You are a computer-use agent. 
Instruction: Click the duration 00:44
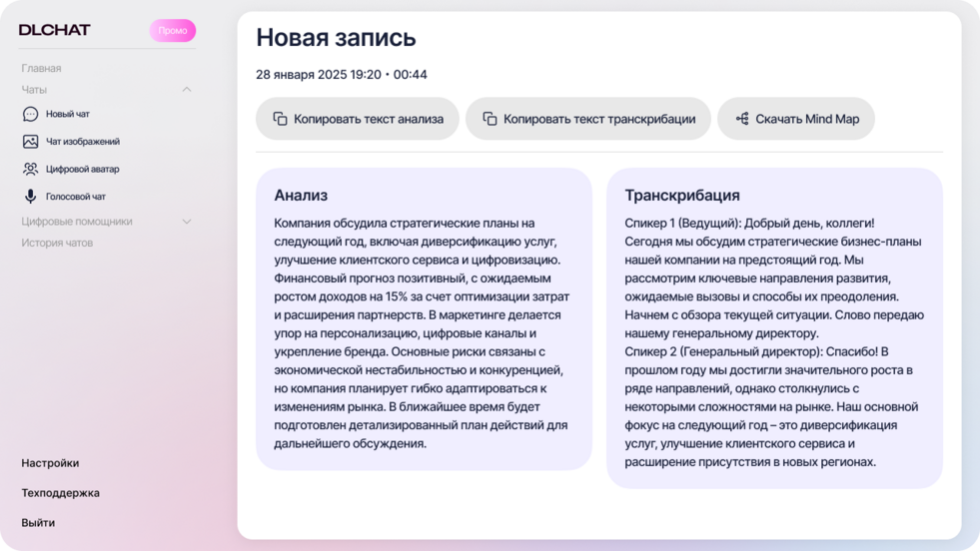click(x=410, y=74)
